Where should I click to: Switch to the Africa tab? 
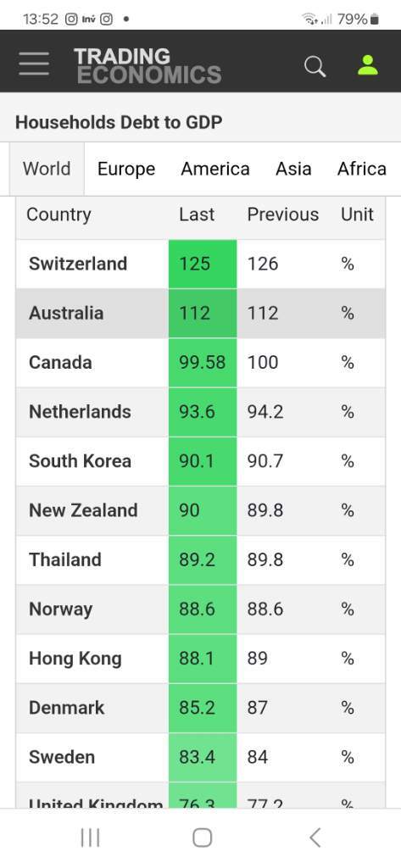point(362,169)
